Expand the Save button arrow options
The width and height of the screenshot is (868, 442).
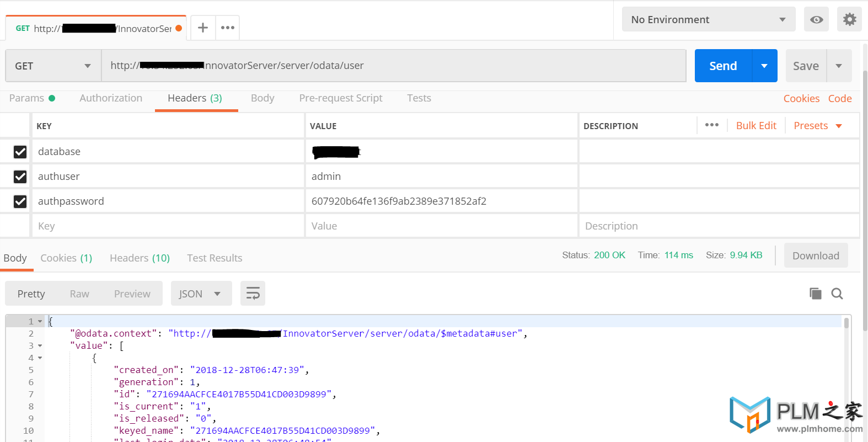point(839,66)
